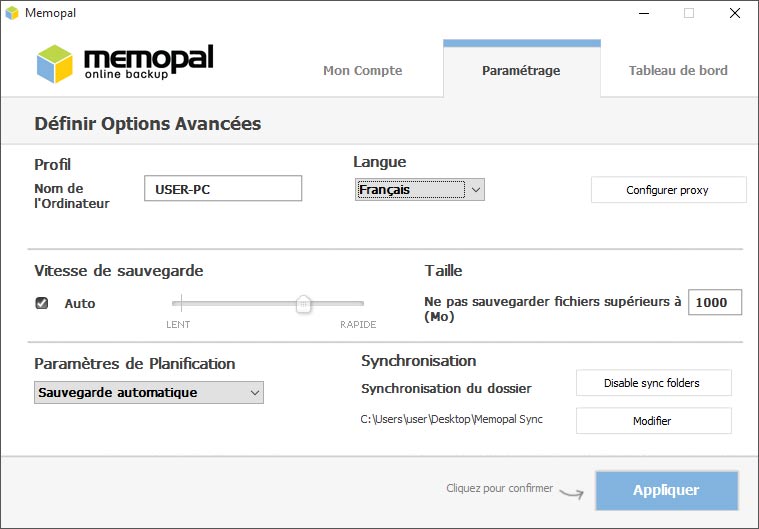Click the Configurer proxy button
The height and width of the screenshot is (529, 759).
click(668, 190)
